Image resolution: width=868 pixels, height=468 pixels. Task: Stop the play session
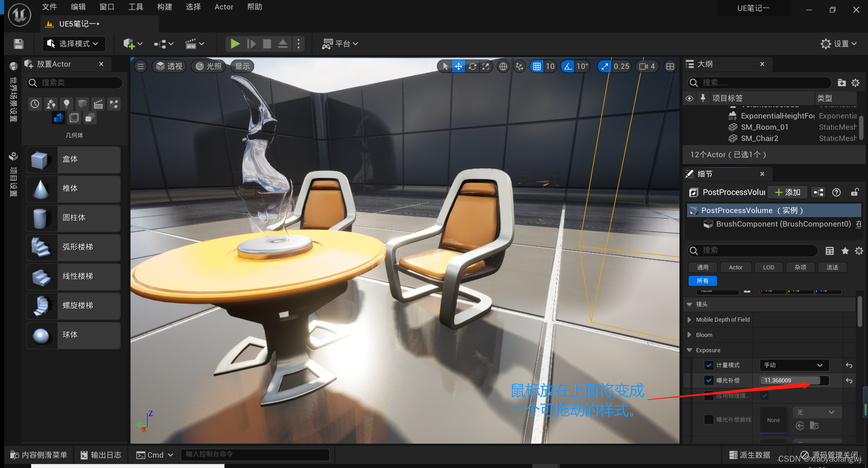tap(267, 44)
